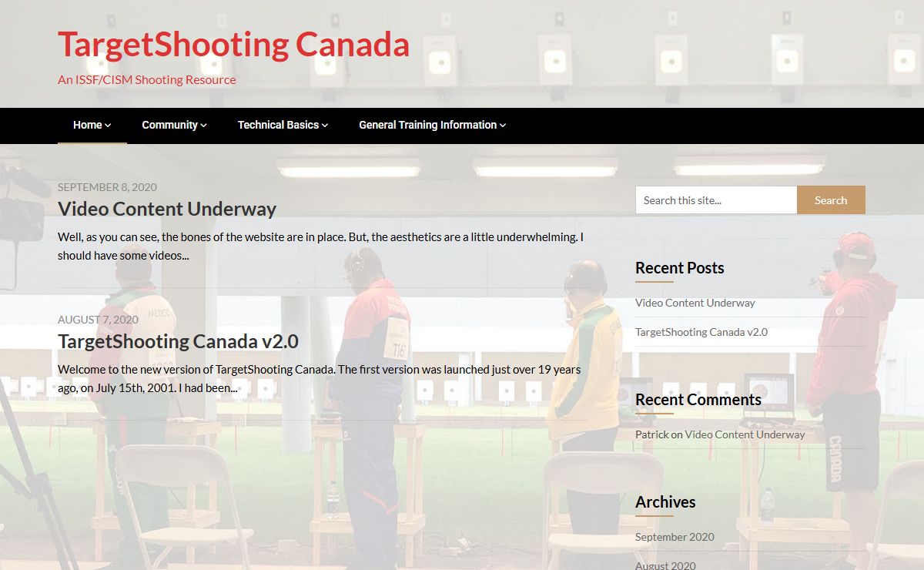The image size is (924, 570).
Task: Click the Archives heading
Action: click(665, 502)
